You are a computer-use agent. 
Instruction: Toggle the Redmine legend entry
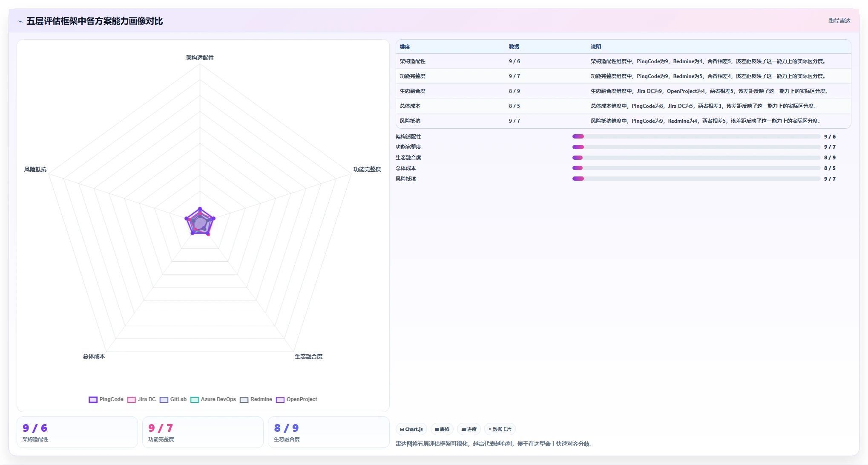(x=256, y=399)
